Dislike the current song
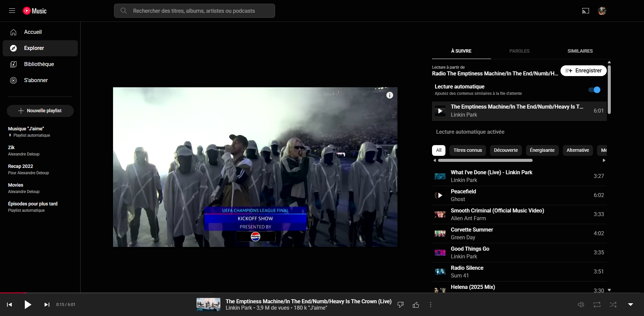Image resolution: width=644 pixels, height=316 pixels. point(400,305)
